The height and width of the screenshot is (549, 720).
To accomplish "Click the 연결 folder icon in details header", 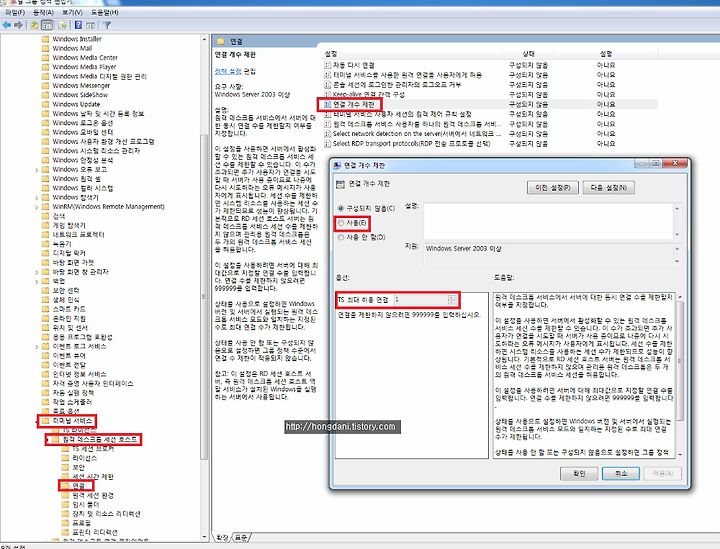I will 221,41.
